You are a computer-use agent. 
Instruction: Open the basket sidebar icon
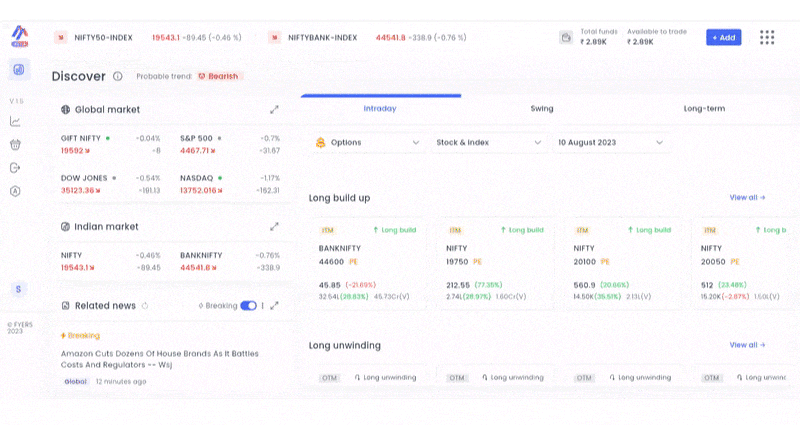(15, 145)
